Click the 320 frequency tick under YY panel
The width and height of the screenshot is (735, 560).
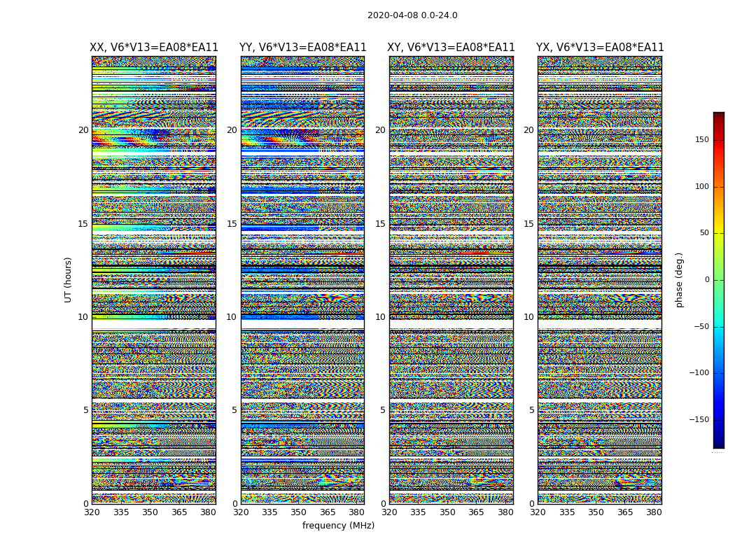(241, 512)
